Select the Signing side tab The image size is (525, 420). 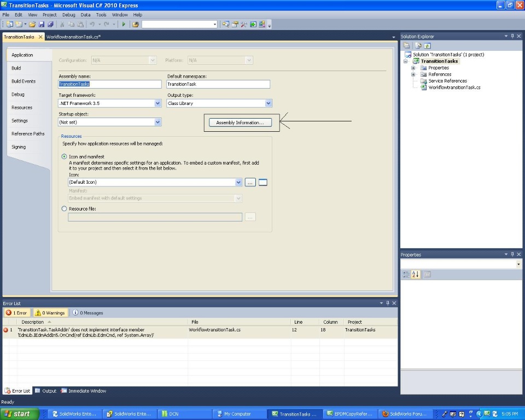[19, 147]
